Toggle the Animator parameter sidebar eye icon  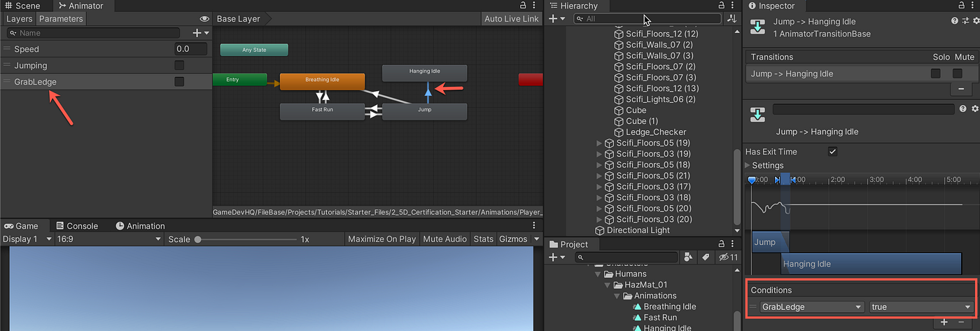204,19
